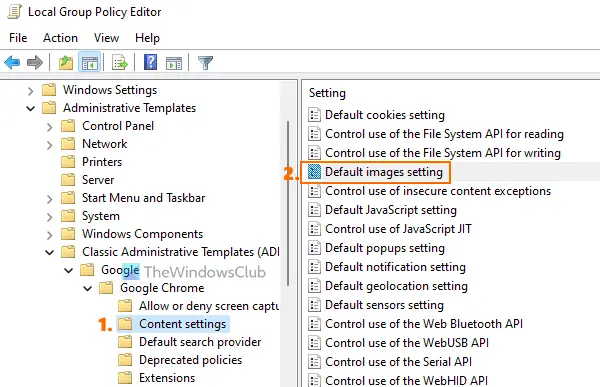
Task: Click the Export List toolbar icon
Action: 120,62
